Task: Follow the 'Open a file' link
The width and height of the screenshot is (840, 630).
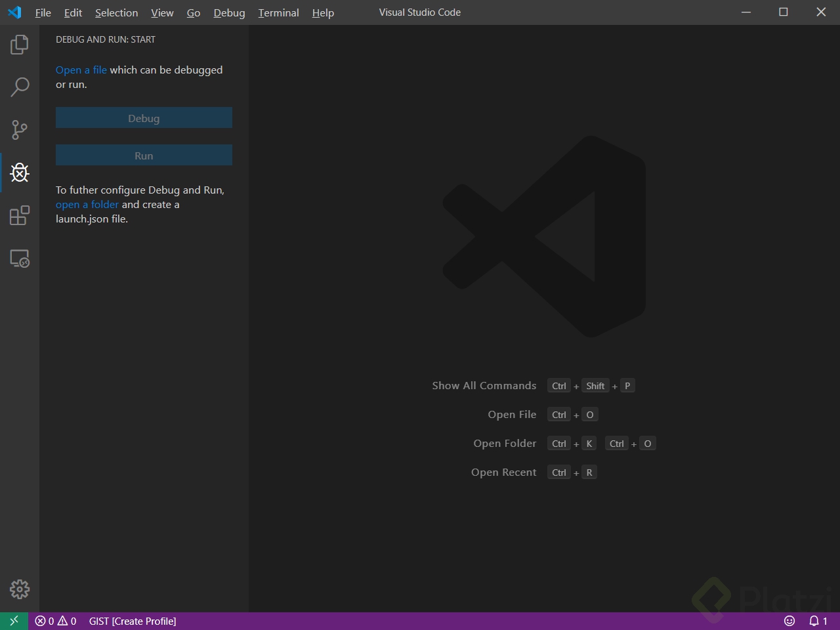Action: (81, 70)
